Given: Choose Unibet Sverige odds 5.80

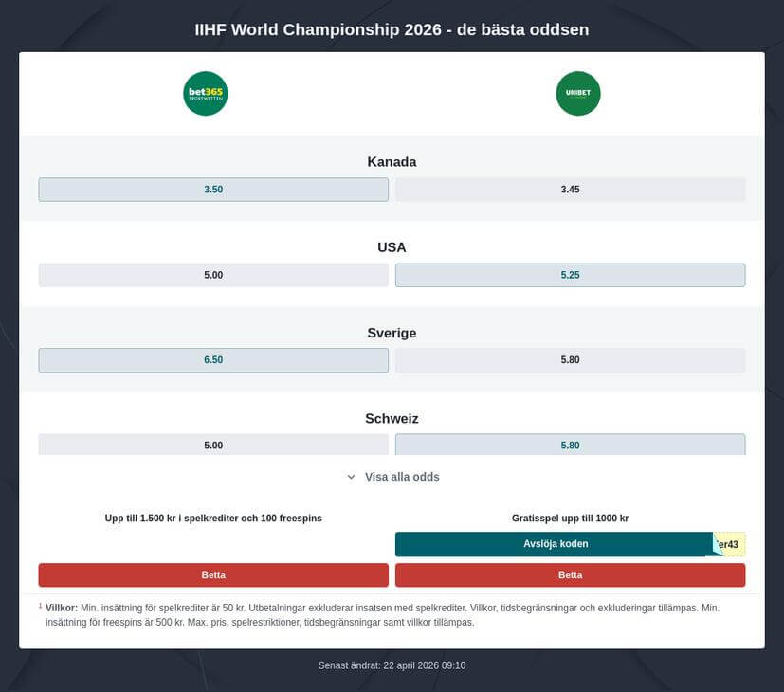Looking at the screenshot, I should (570, 360).
